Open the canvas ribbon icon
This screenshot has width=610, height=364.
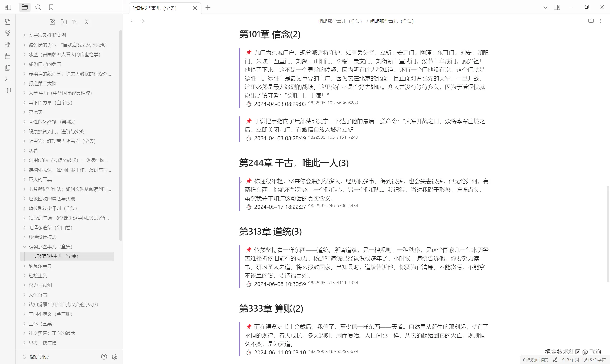click(8, 45)
